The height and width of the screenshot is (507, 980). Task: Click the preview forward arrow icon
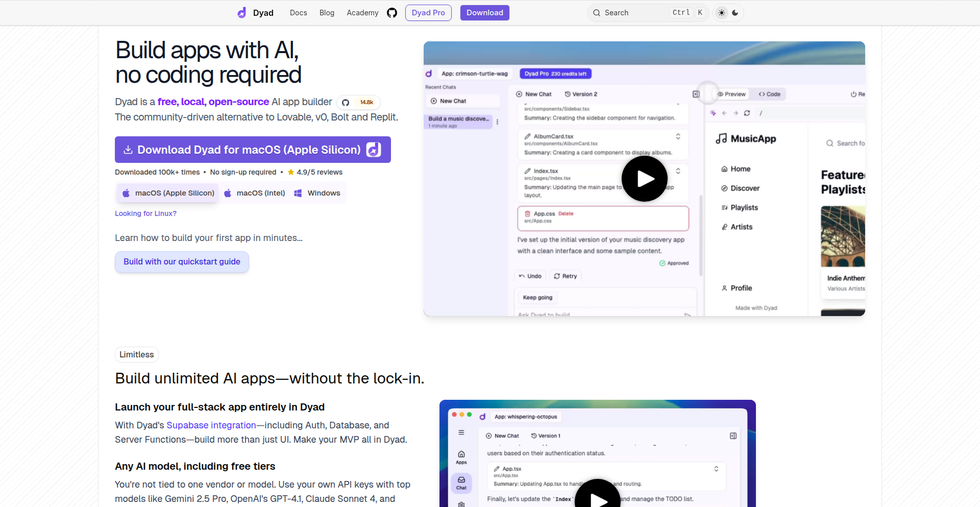pyautogui.click(x=736, y=113)
